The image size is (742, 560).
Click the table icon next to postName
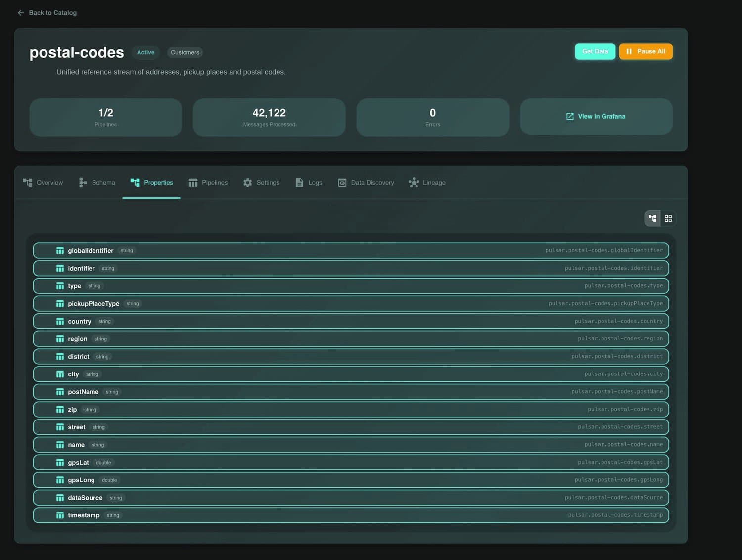click(60, 392)
